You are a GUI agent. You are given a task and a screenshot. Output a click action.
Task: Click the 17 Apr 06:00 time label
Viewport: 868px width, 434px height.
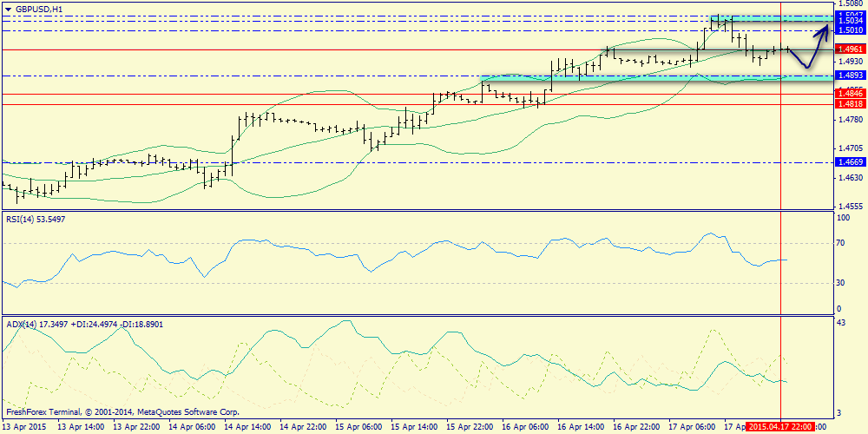coord(691,428)
